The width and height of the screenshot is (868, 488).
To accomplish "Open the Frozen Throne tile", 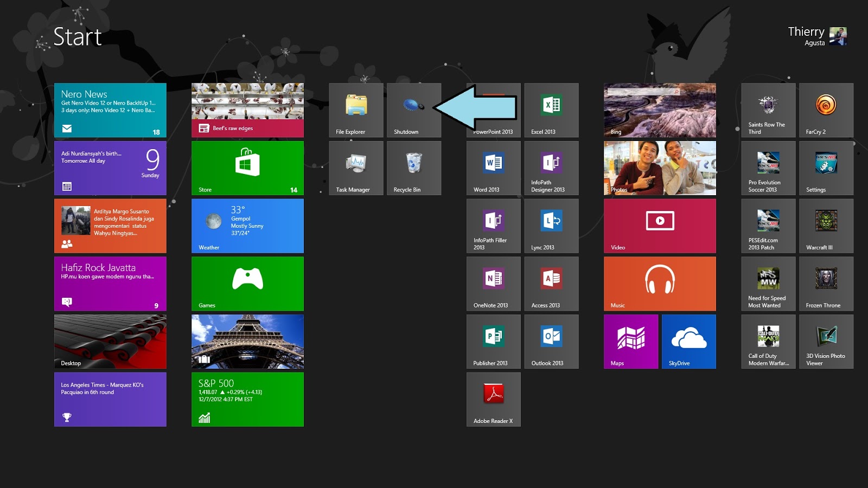I will [826, 284].
